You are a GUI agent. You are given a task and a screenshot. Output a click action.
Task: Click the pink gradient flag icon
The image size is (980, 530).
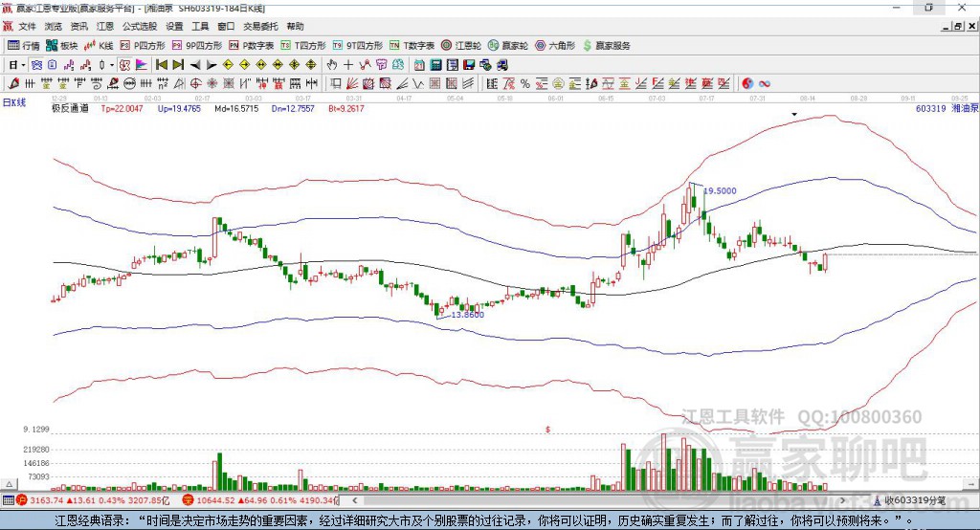[142, 65]
